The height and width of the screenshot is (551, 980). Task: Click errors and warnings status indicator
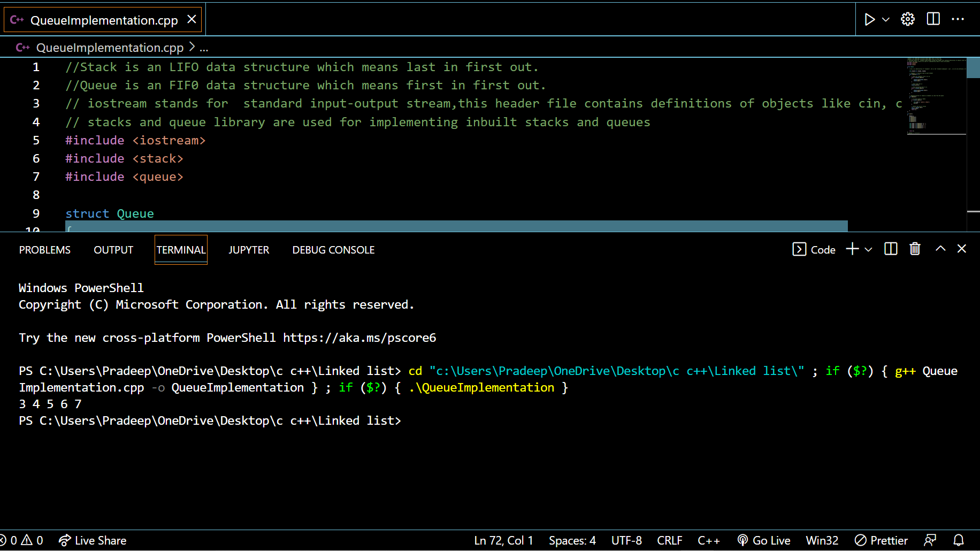point(22,540)
